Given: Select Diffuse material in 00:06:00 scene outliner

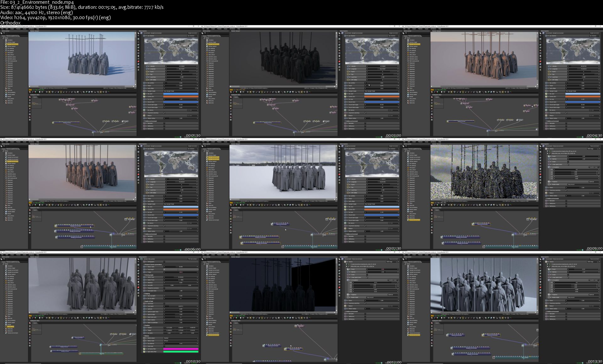Looking at the screenshot, I should coord(12,163).
